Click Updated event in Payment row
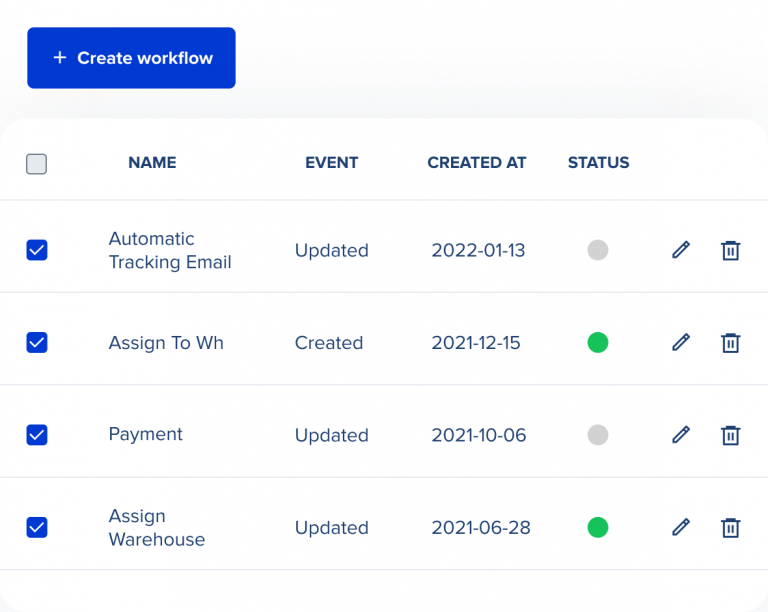 point(332,435)
